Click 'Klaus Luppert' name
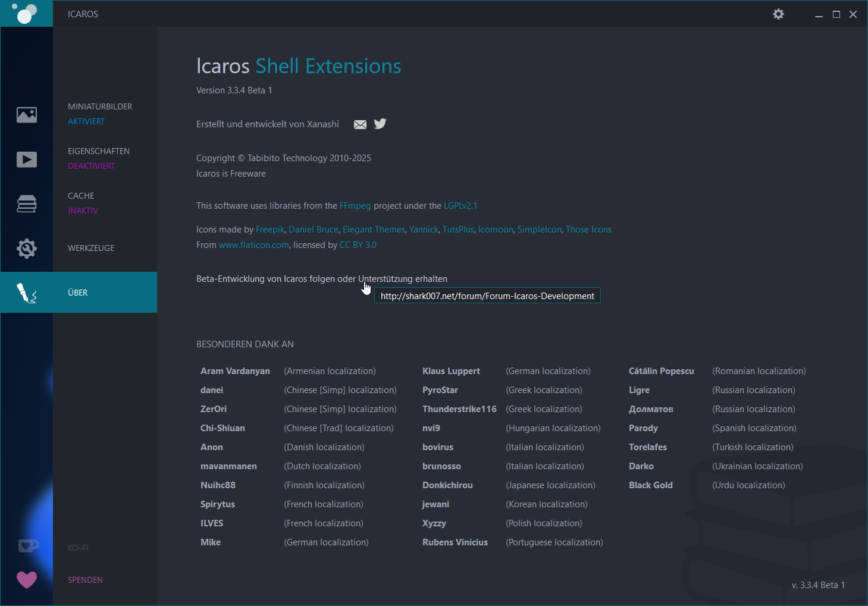868x606 pixels. [451, 371]
